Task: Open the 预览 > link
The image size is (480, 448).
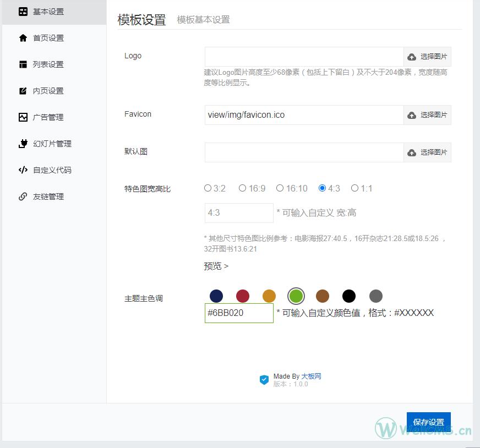Action: point(216,266)
